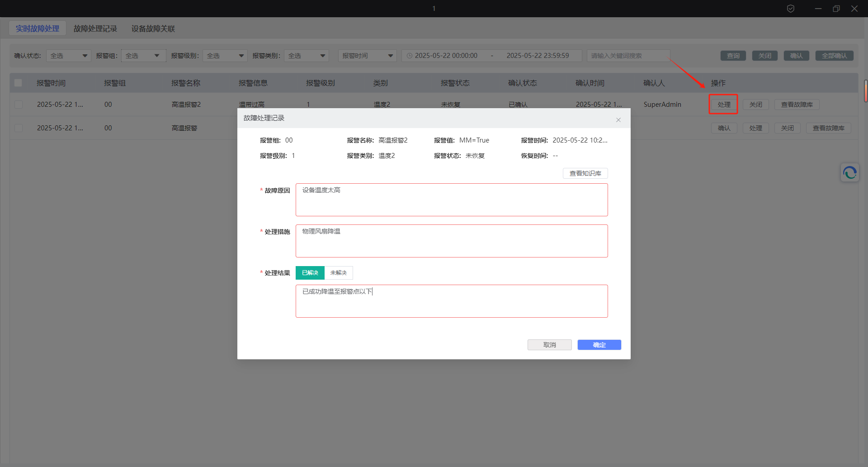This screenshot has height=467, width=868.
Task: Open the 报警时间 sort dropdown
Action: [367, 56]
